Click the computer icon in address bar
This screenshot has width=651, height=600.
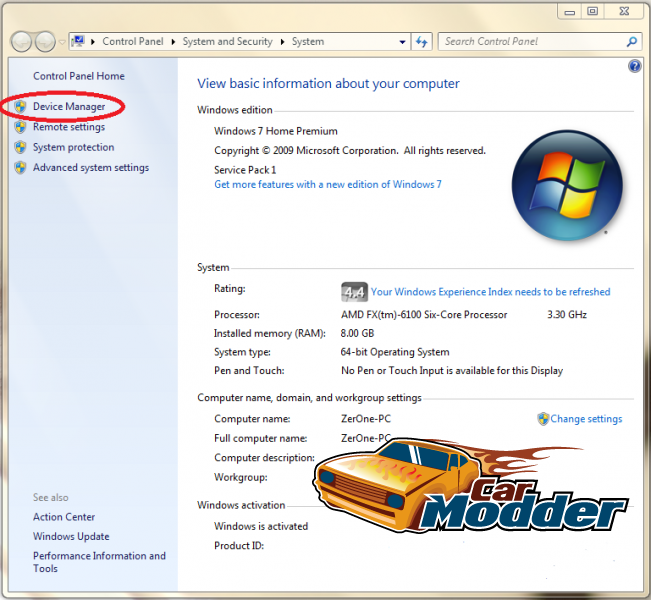click(78, 41)
